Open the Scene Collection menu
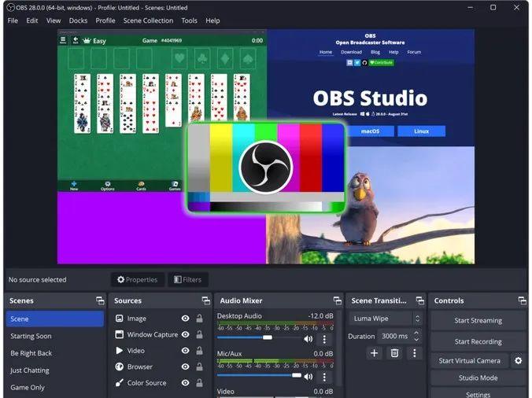Viewport: 532px width, 398px height. click(x=148, y=20)
